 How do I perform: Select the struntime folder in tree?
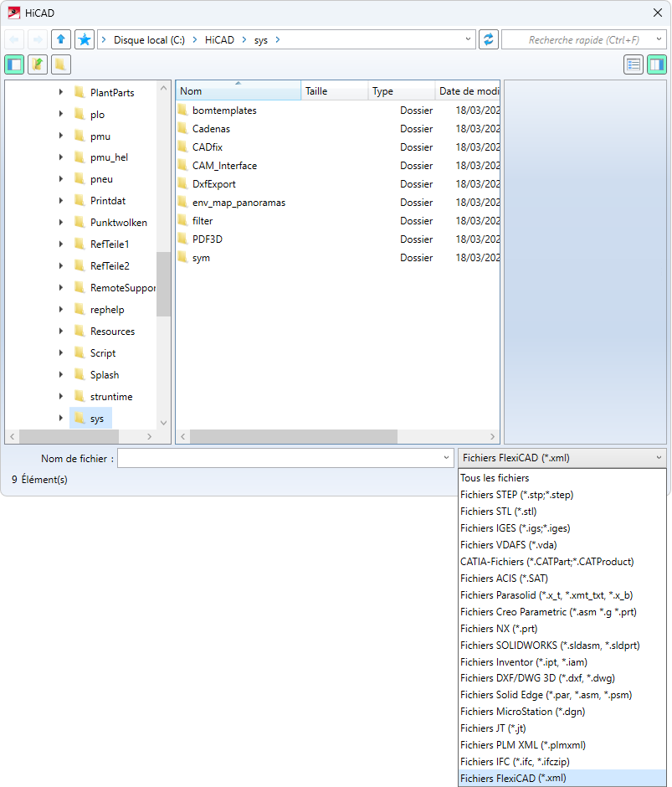click(104, 397)
